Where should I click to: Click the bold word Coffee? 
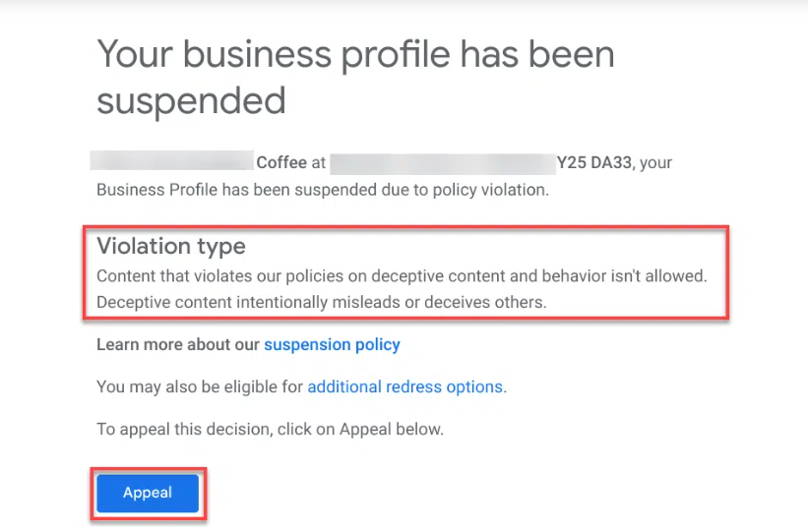pos(281,162)
